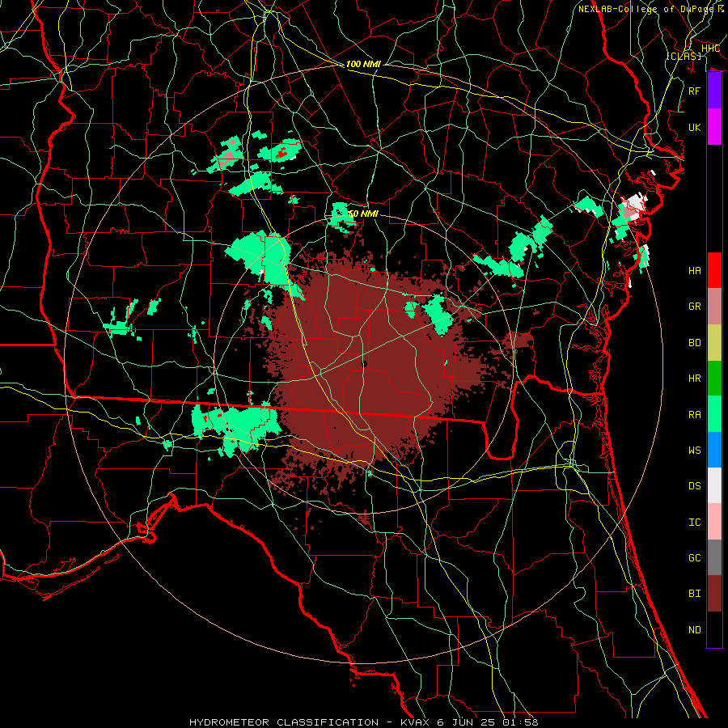This screenshot has width=728, height=728.
Task: Click the black radar site dot
Action: point(364,365)
